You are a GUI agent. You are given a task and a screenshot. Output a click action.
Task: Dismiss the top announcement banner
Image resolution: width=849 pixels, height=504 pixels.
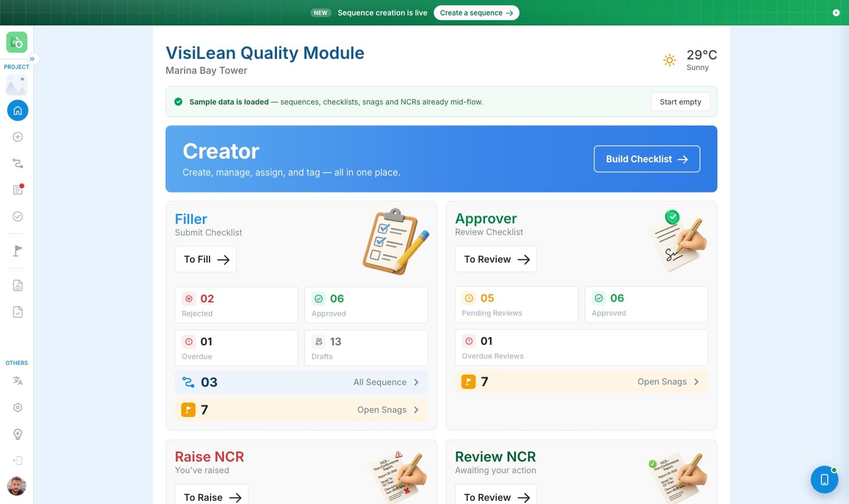tap(836, 13)
